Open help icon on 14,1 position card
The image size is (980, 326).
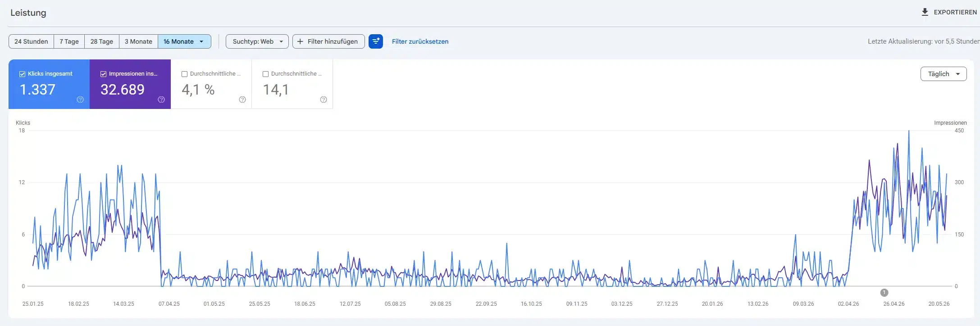tap(324, 100)
